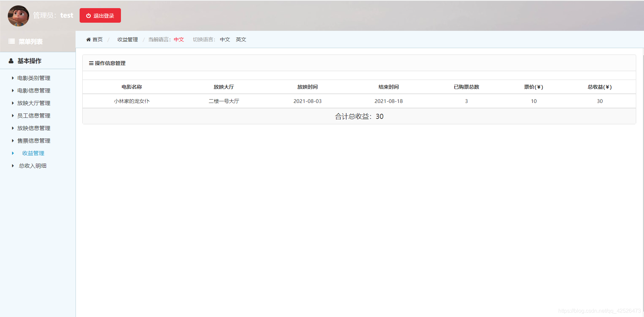The height and width of the screenshot is (317, 644).
Task: Click the movie name 小林家的龙女仆
Action: pos(132,101)
